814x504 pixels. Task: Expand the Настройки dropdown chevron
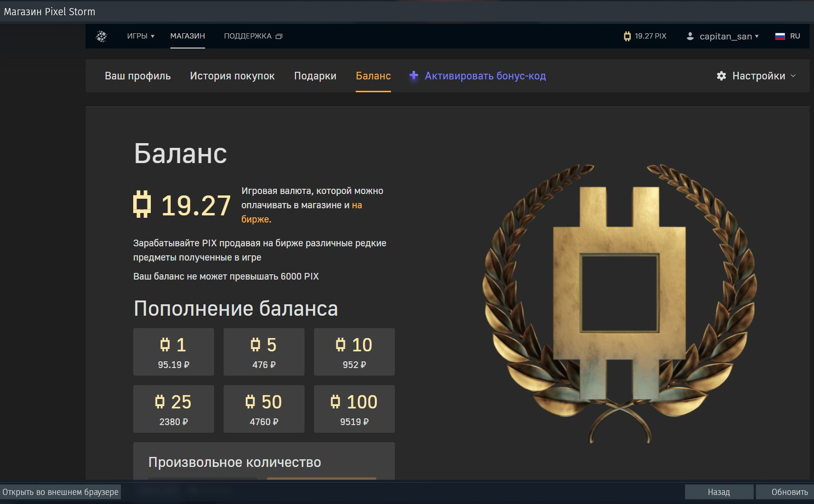pos(793,76)
